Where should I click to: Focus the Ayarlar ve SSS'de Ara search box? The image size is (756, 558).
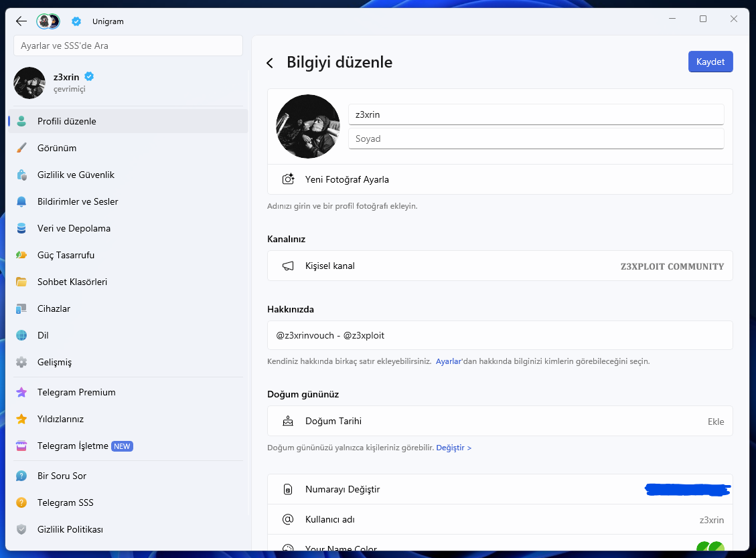129,45
